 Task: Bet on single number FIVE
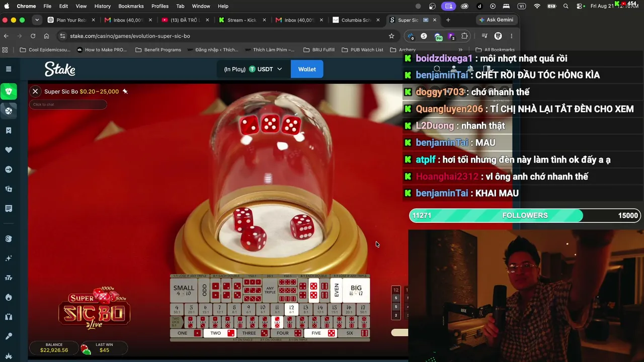click(320, 333)
